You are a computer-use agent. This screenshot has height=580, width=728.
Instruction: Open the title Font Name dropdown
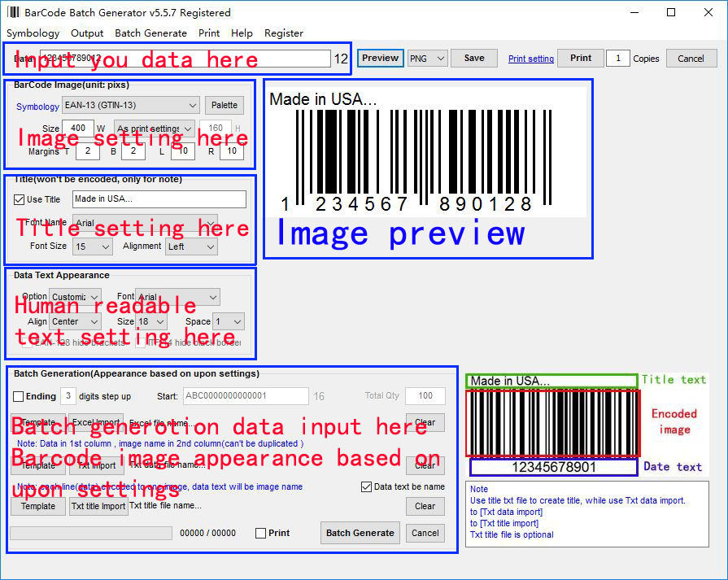(x=146, y=222)
